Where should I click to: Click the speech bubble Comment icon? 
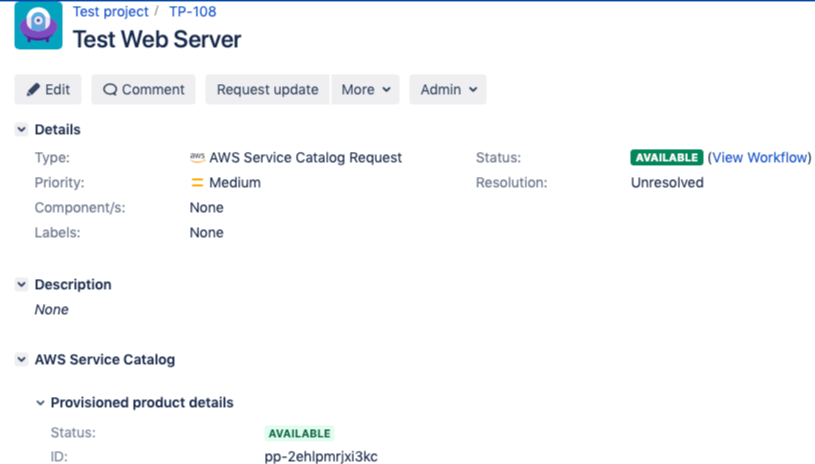[x=110, y=89]
